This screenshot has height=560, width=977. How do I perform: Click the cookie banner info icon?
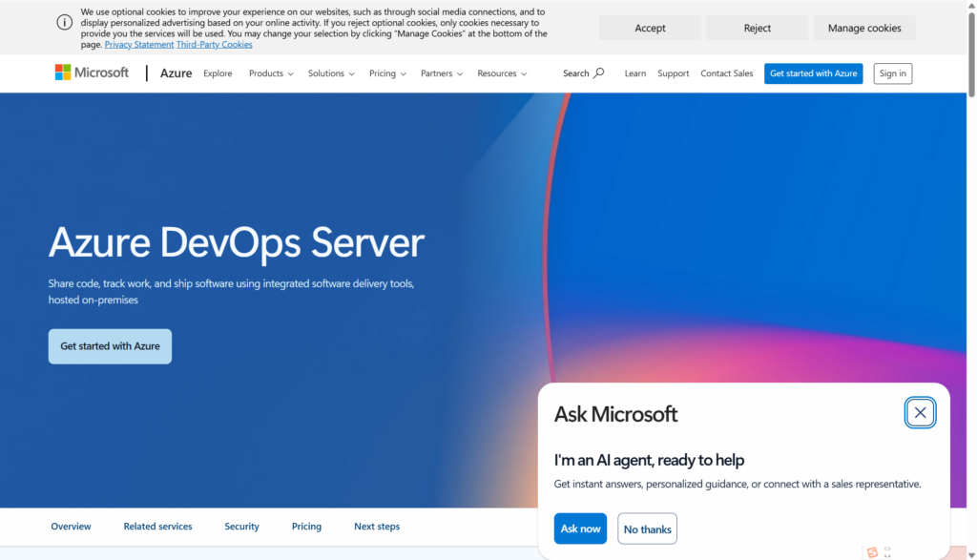pyautogui.click(x=65, y=23)
